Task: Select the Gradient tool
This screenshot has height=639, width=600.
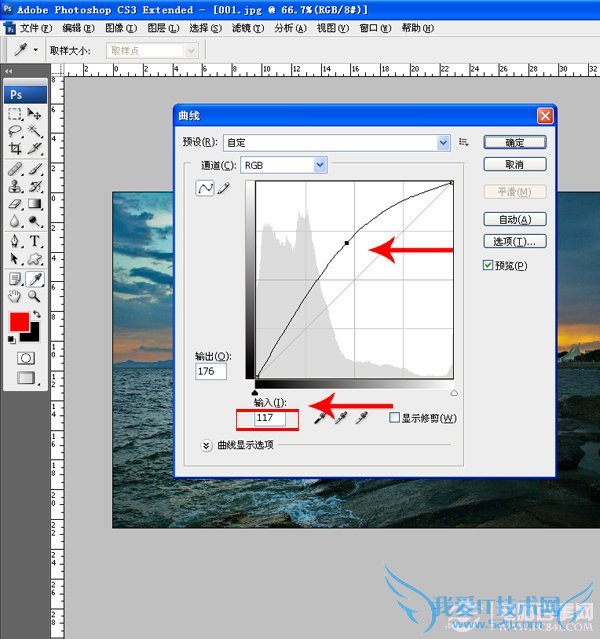Action: (34, 204)
